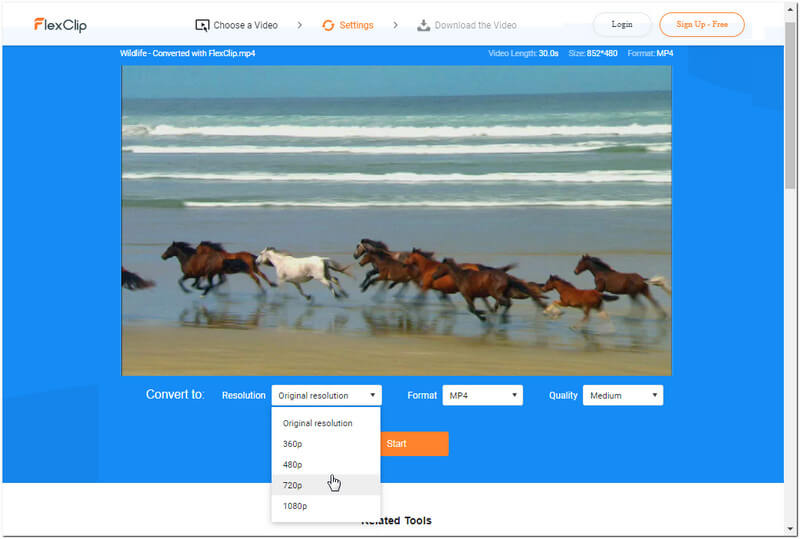The height and width of the screenshot is (539, 800).
Task: Go to the Settings step
Action: (348, 25)
